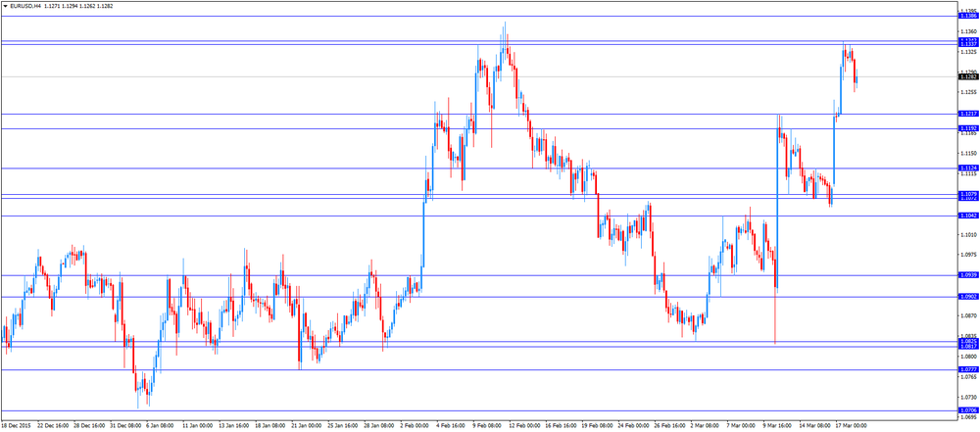Select the 1.1192 price level label

(x=968, y=128)
